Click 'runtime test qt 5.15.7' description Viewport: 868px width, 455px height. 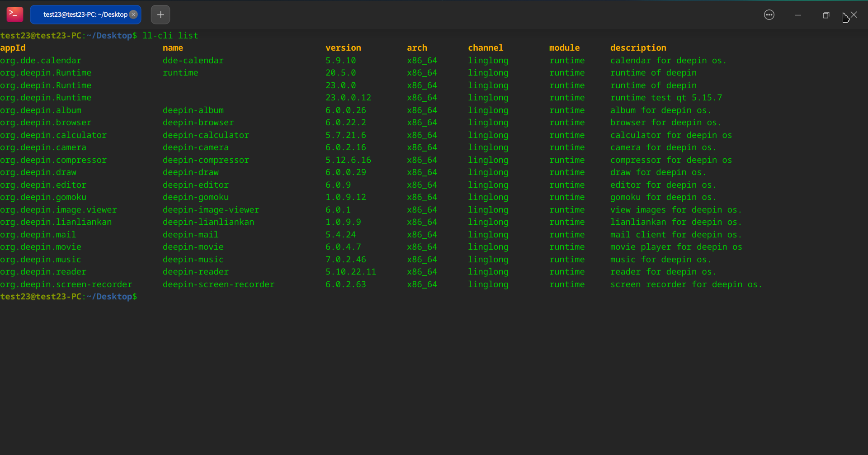666,98
